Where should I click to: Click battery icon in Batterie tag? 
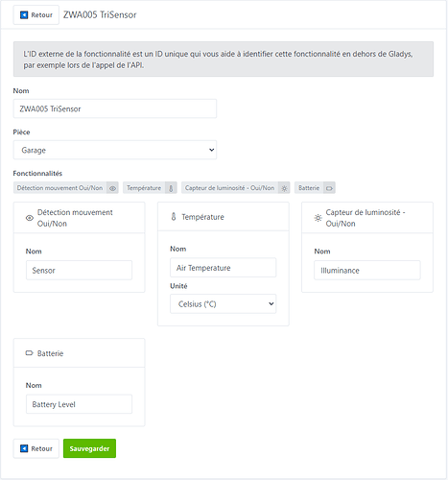tap(329, 188)
